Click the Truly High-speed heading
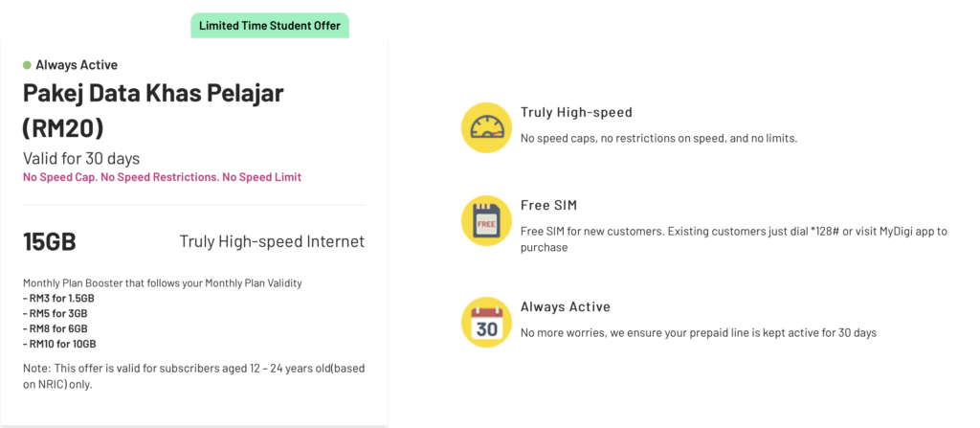The image size is (980, 428). click(x=576, y=113)
